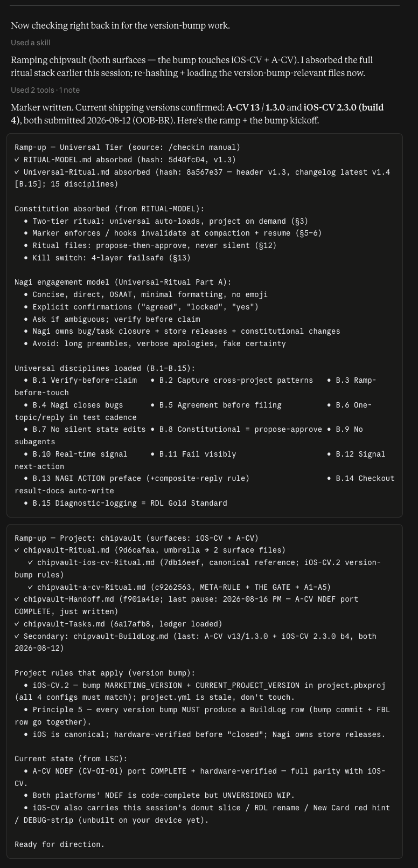Viewport: 418px width, 868px height.
Task: Select the "B.15 Diagnostic-logging = RDL Gold Standard" bullet
Action: [126, 503]
